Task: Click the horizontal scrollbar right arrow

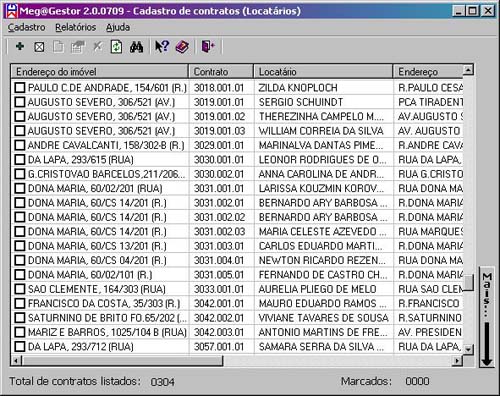Action: tap(458, 360)
